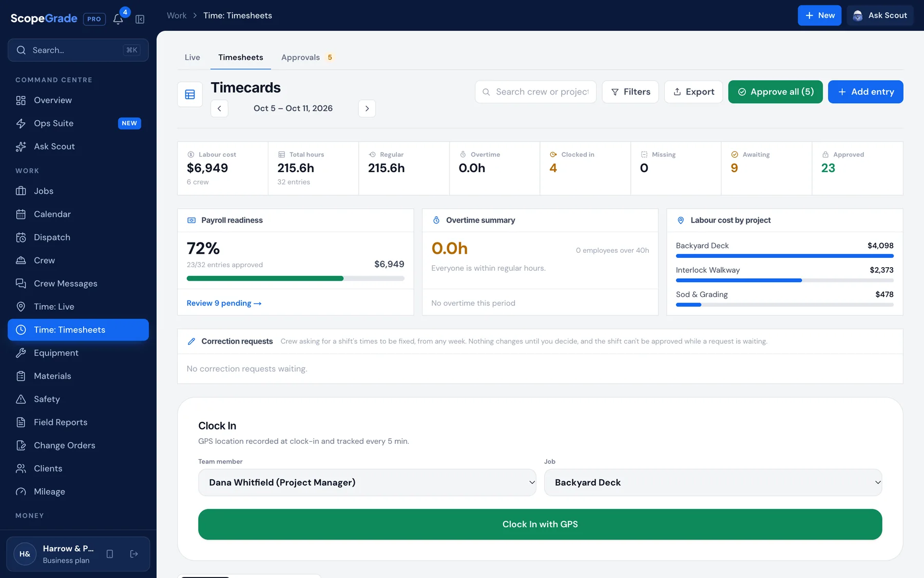Screen dimensions: 924x578
Task: Focus the sidebar Search field
Action: point(78,50)
